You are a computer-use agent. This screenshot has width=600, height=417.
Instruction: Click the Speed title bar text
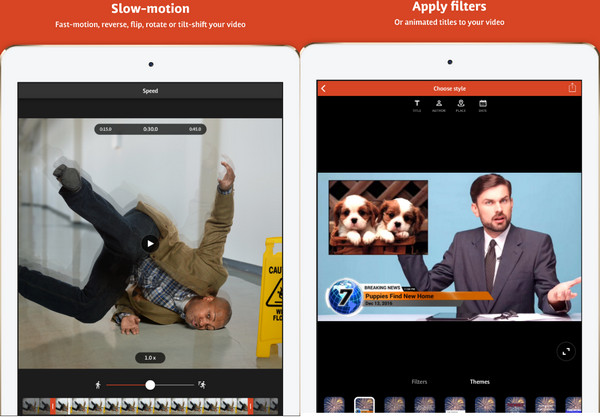tap(150, 91)
